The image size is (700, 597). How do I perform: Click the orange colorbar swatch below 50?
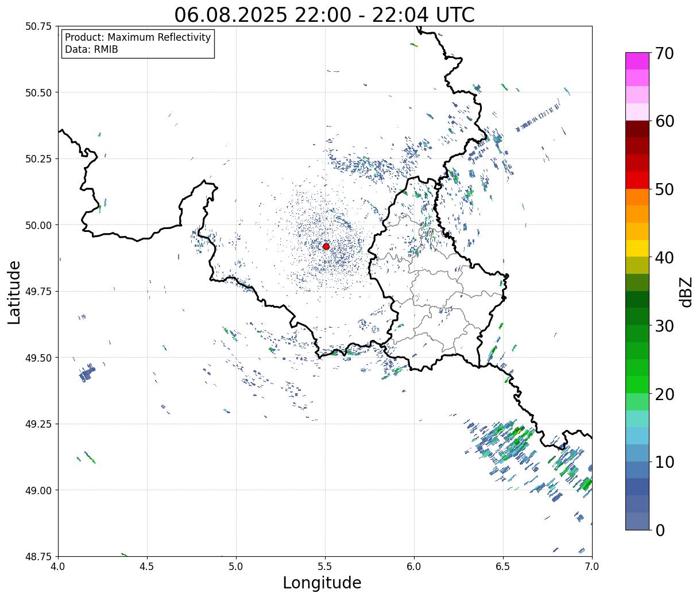pos(637,197)
